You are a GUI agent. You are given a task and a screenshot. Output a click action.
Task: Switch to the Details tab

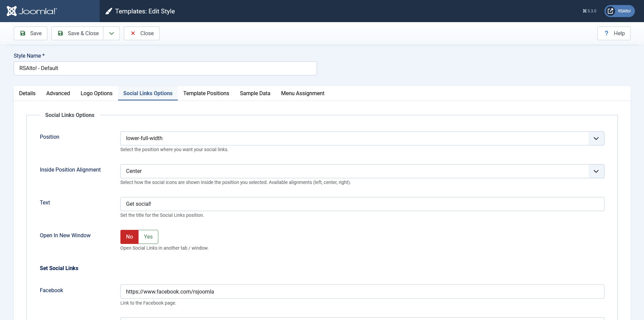[x=27, y=93]
